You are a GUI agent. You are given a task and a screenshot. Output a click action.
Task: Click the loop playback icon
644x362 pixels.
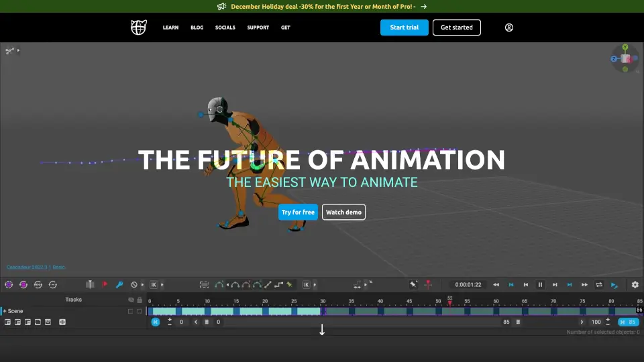[599, 285]
